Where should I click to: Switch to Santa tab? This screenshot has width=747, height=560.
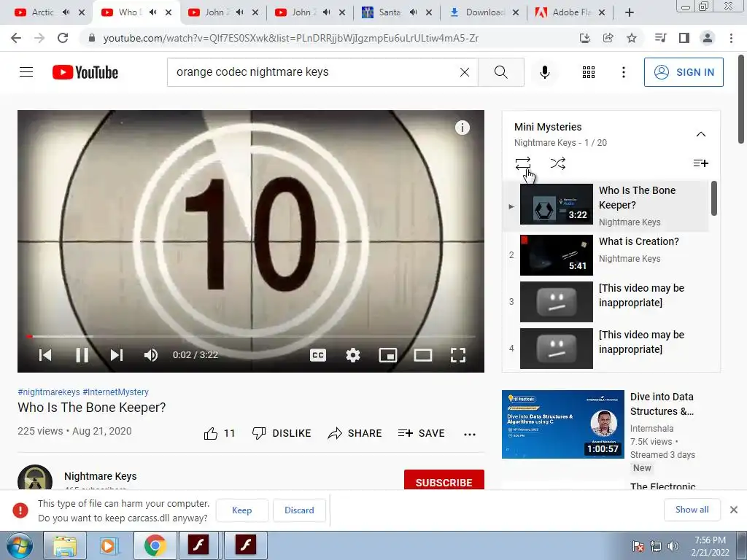[x=390, y=12]
